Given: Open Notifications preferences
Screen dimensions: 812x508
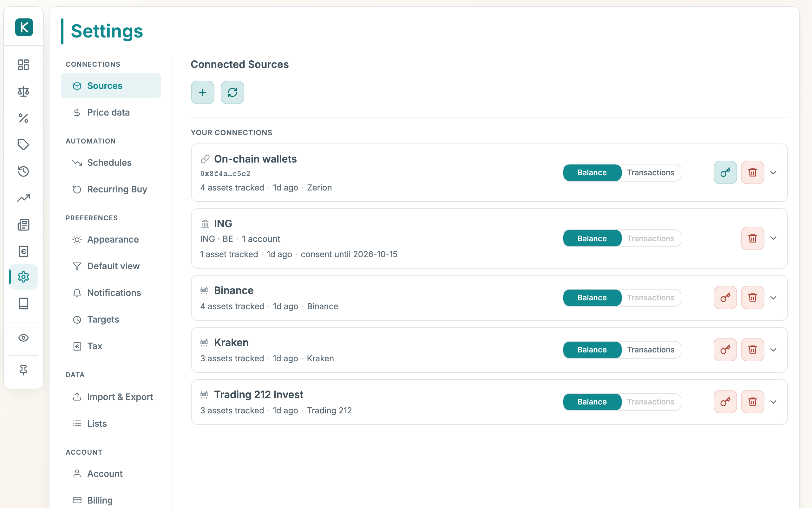Looking at the screenshot, I should tap(111, 293).
